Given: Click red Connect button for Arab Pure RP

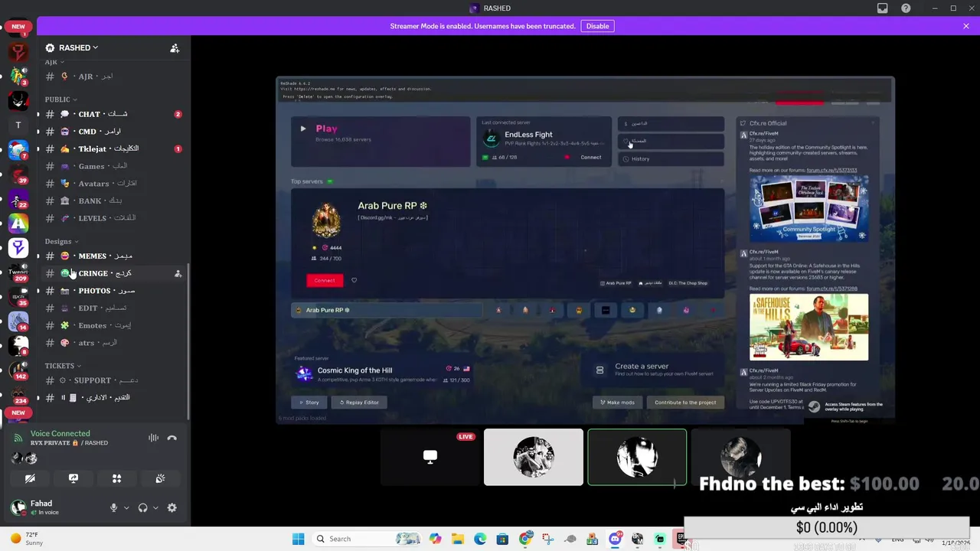Looking at the screenshot, I should [x=325, y=280].
